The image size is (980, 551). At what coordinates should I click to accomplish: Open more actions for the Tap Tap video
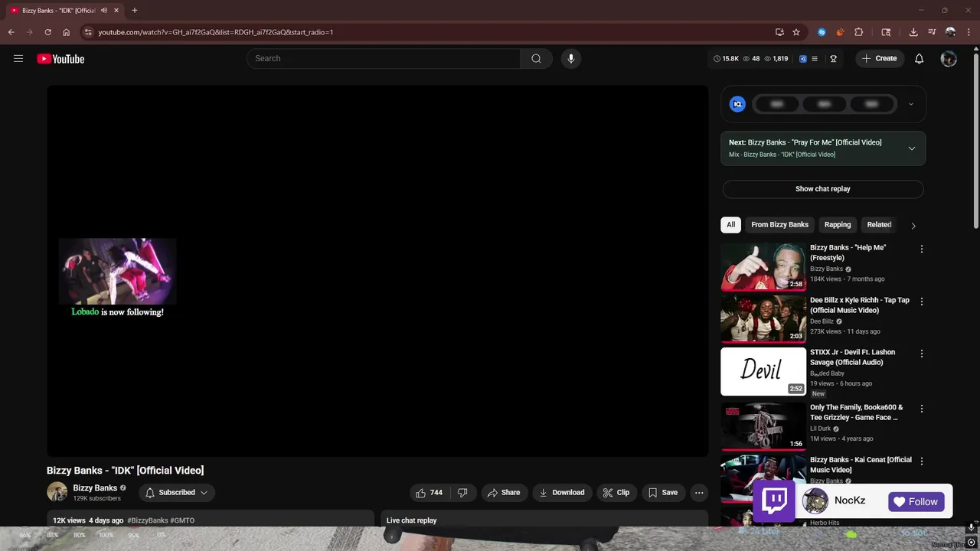tap(921, 302)
